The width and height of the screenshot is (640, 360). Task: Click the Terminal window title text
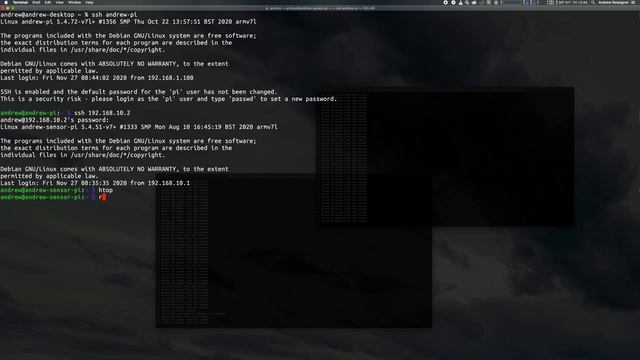320,8
